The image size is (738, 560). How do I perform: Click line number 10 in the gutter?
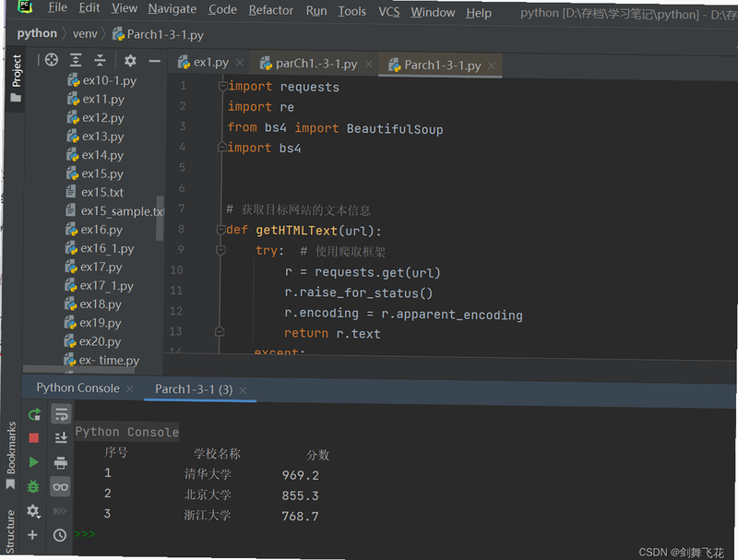[x=176, y=269]
